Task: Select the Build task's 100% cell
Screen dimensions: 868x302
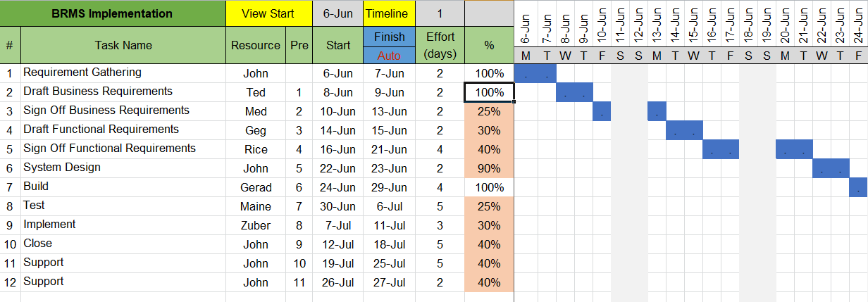Action: click(489, 187)
